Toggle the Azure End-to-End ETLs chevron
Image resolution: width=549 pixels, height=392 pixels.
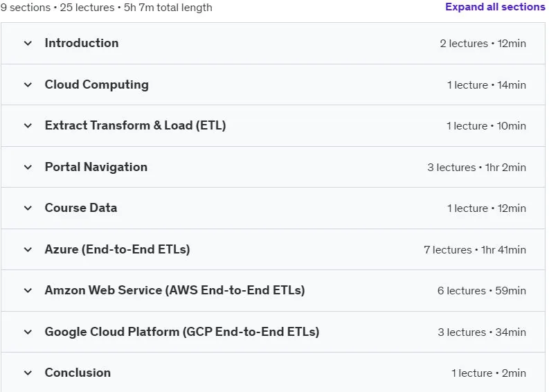pyautogui.click(x=28, y=249)
